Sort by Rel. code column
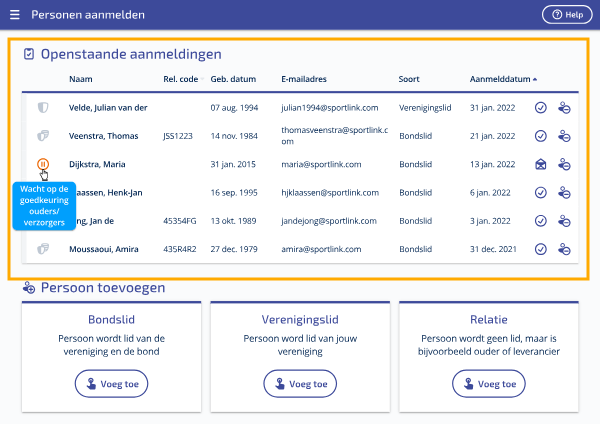The width and height of the screenshot is (600, 424). [181, 79]
